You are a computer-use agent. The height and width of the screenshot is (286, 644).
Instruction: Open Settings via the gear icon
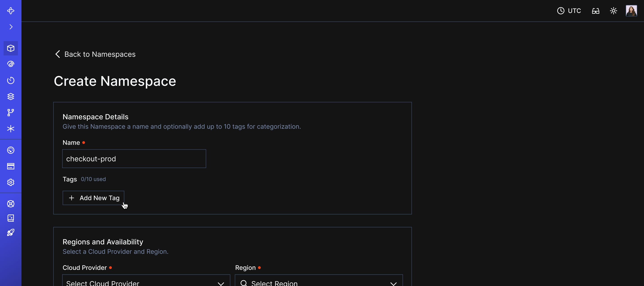[11, 182]
